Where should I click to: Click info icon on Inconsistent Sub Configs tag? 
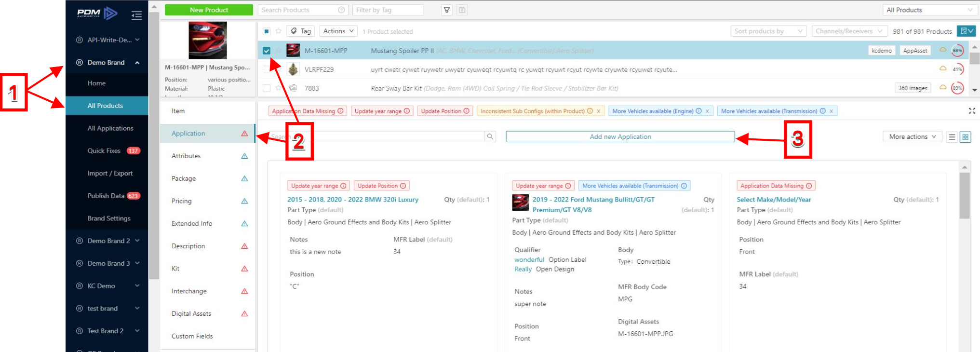(590, 111)
